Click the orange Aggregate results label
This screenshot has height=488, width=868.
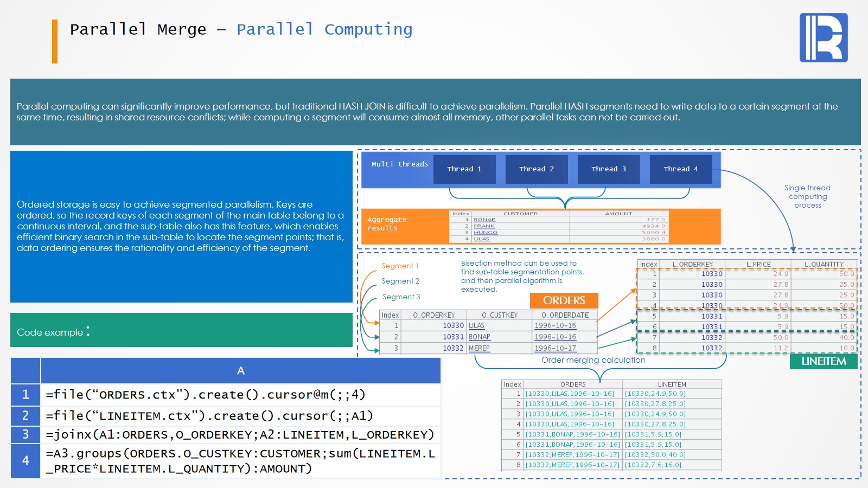point(387,224)
